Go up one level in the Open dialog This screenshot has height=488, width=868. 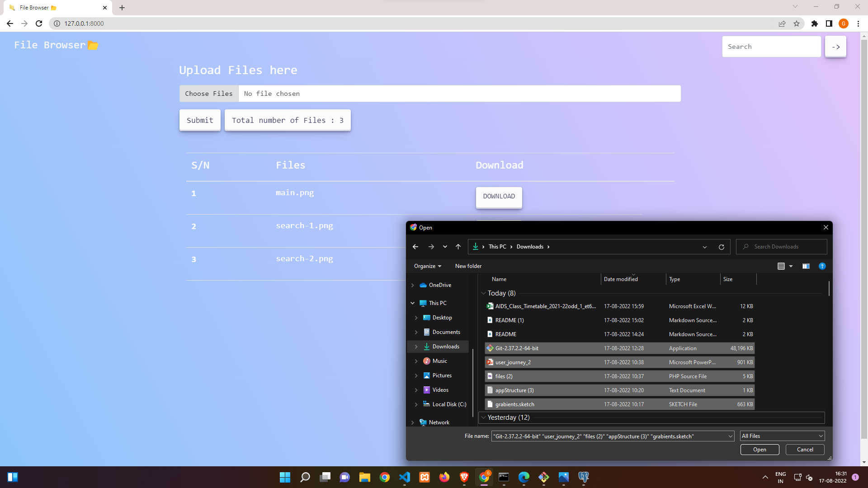click(458, 247)
